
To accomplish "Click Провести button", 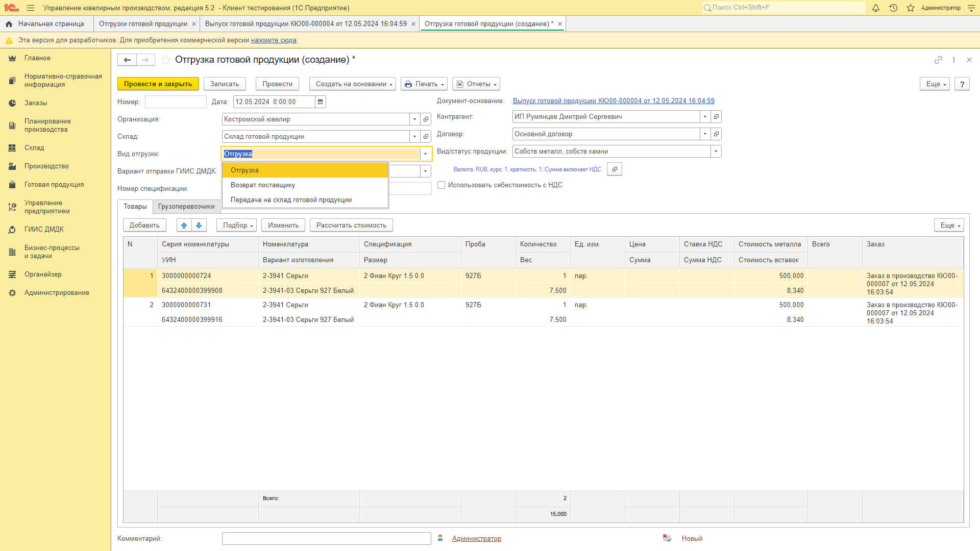I will pos(277,84).
